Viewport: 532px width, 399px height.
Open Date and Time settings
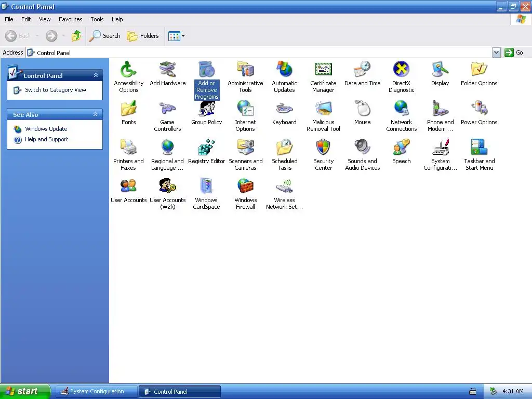362,74
